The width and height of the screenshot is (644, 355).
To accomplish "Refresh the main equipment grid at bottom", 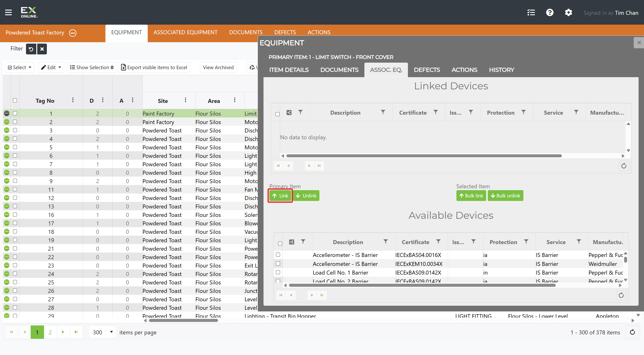I will click(632, 332).
